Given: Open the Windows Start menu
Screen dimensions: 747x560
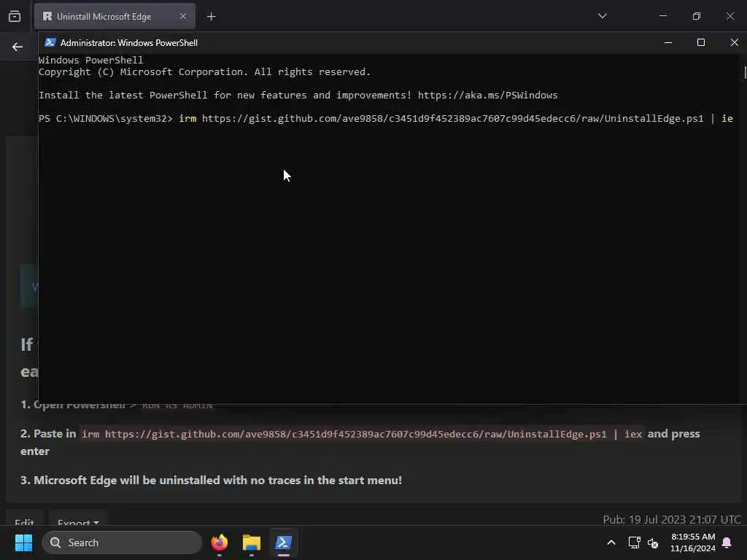Looking at the screenshot, I should click(23, 542).
